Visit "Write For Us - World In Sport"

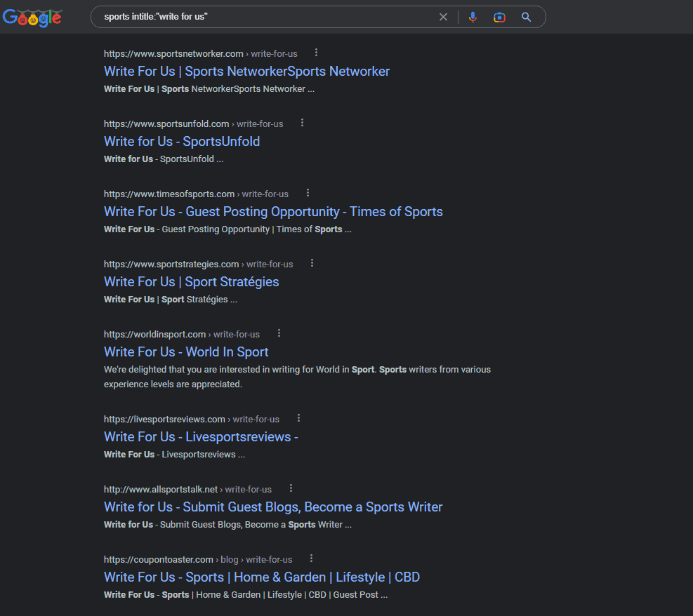186,352
